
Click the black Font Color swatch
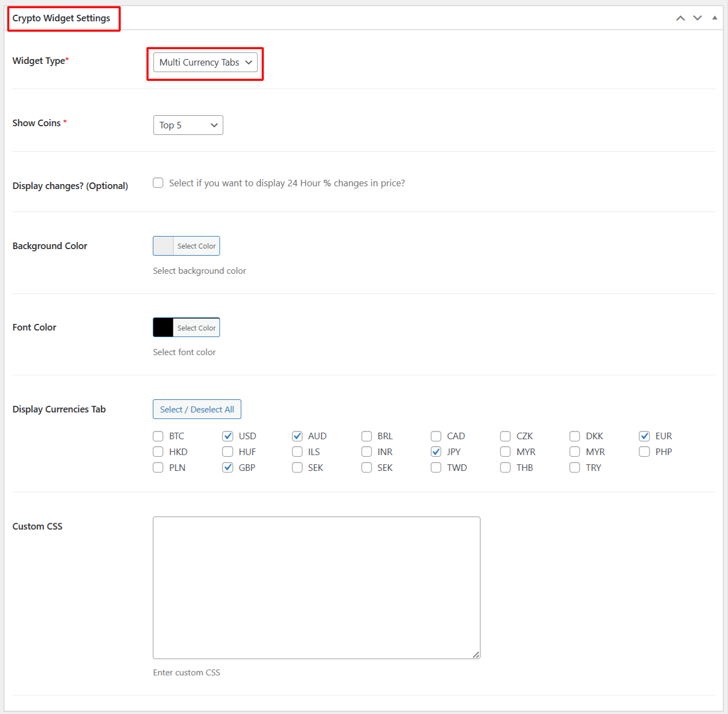click(163, 328)
